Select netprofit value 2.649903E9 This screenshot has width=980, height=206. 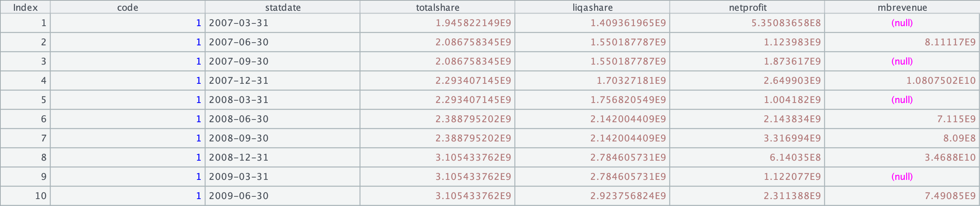747,81
